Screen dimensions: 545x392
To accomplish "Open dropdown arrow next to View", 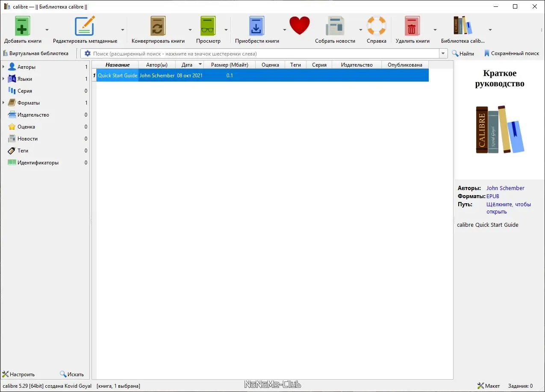I will pos(226,30).
